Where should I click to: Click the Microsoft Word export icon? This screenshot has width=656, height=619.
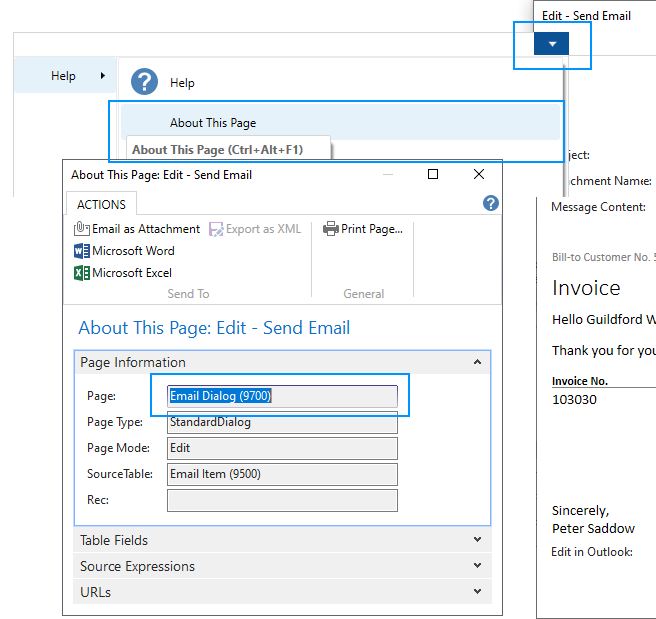coord(82,251)
